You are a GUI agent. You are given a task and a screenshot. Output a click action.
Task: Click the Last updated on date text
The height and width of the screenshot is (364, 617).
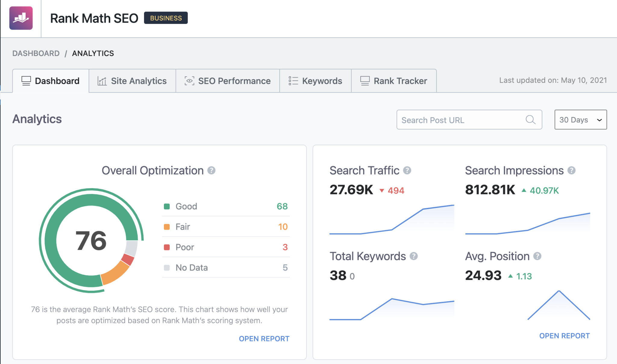click(553, 80)
